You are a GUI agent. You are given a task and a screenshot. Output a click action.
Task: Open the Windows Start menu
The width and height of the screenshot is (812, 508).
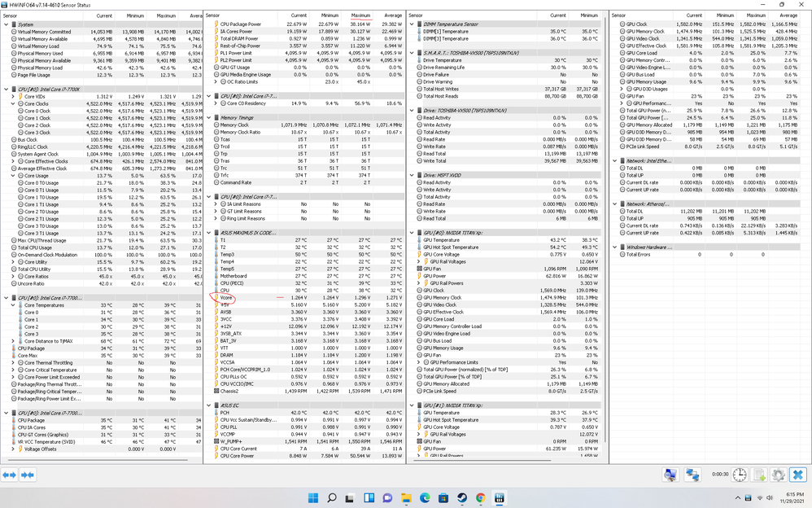313,498
